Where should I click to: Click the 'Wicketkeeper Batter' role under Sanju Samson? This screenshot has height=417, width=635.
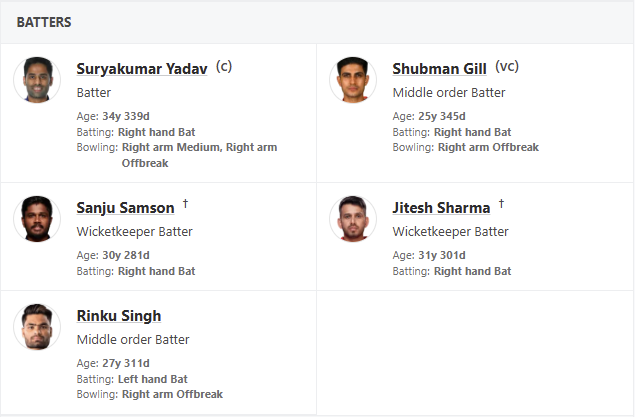pos(134,232)
